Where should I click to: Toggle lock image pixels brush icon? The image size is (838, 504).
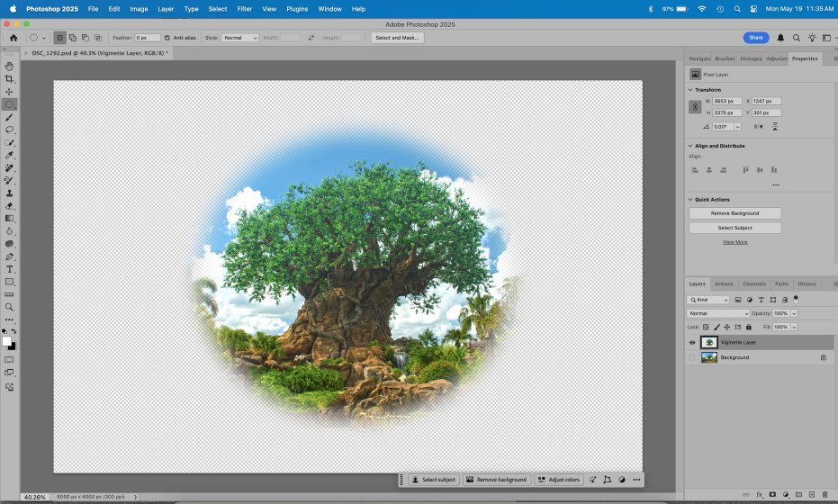tap(716, 327)
